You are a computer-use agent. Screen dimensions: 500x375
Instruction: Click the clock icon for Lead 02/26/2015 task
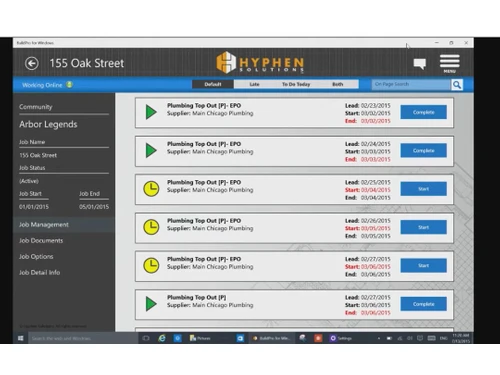[151, 227]
